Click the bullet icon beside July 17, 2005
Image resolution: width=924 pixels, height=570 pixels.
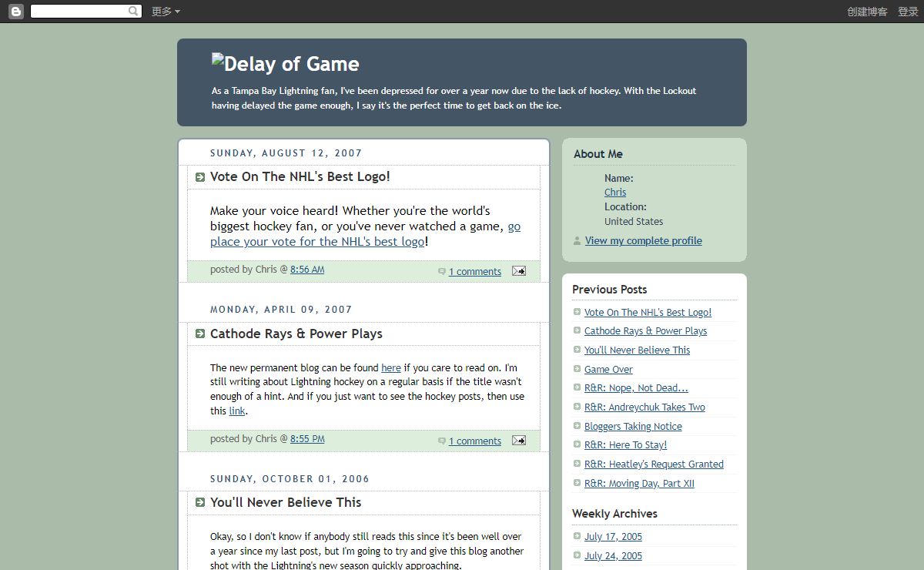point(577,536)
